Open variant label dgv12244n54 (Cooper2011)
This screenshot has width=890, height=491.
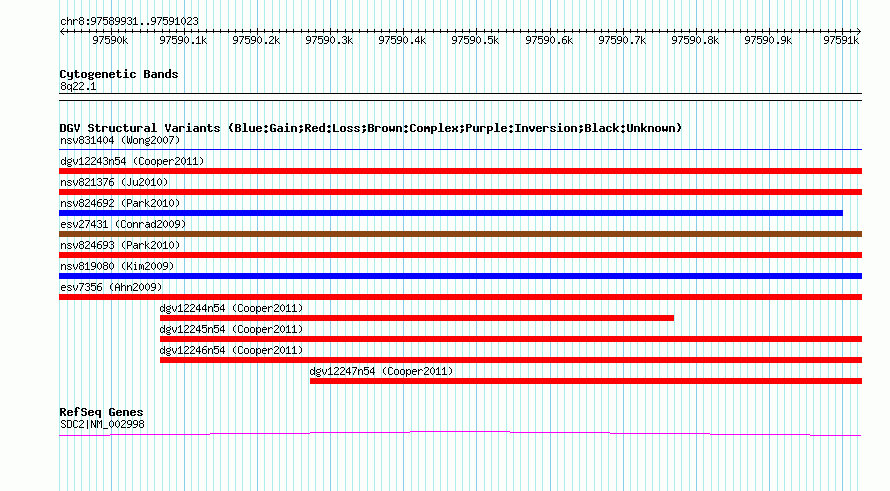[231, 308]
